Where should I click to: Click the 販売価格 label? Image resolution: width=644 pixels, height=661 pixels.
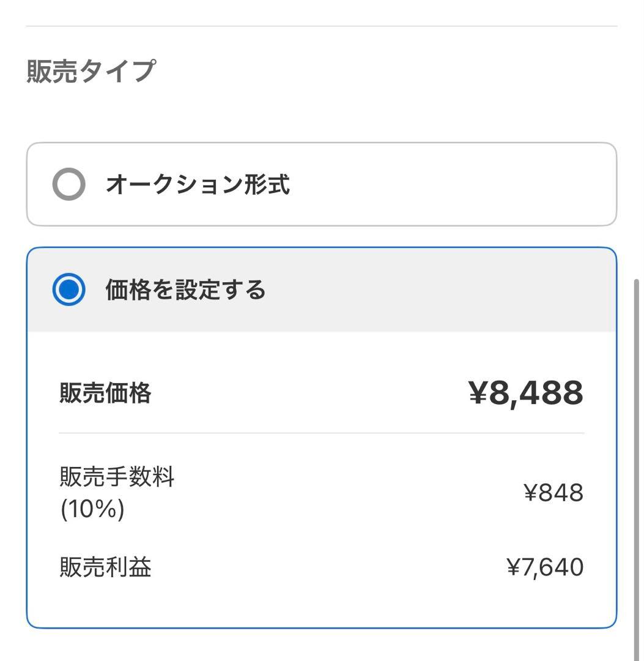coord(105,393)
